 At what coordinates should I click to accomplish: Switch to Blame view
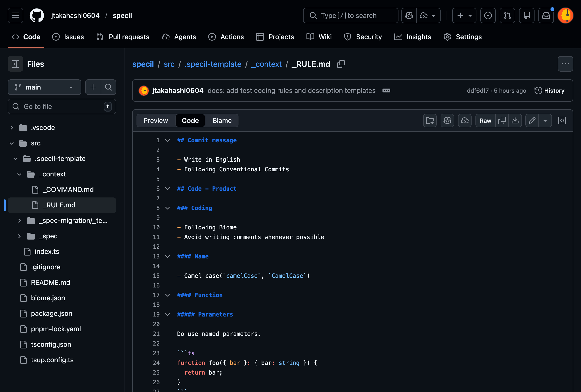[x=222, y=121]
